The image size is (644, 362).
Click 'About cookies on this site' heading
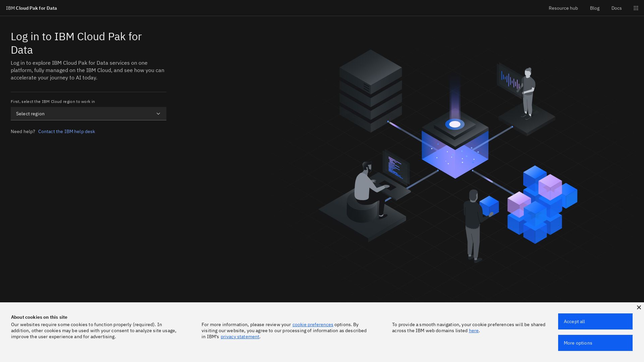click(x=39, y=317)
